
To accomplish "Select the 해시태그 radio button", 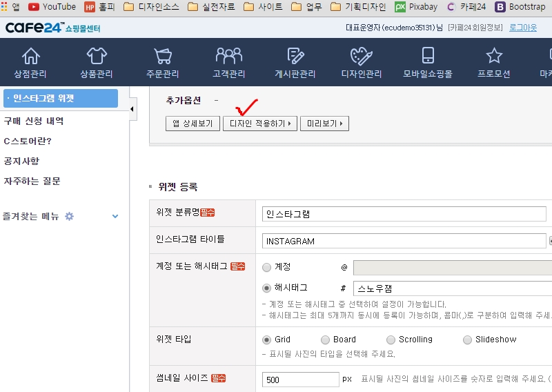I will 267,288.
